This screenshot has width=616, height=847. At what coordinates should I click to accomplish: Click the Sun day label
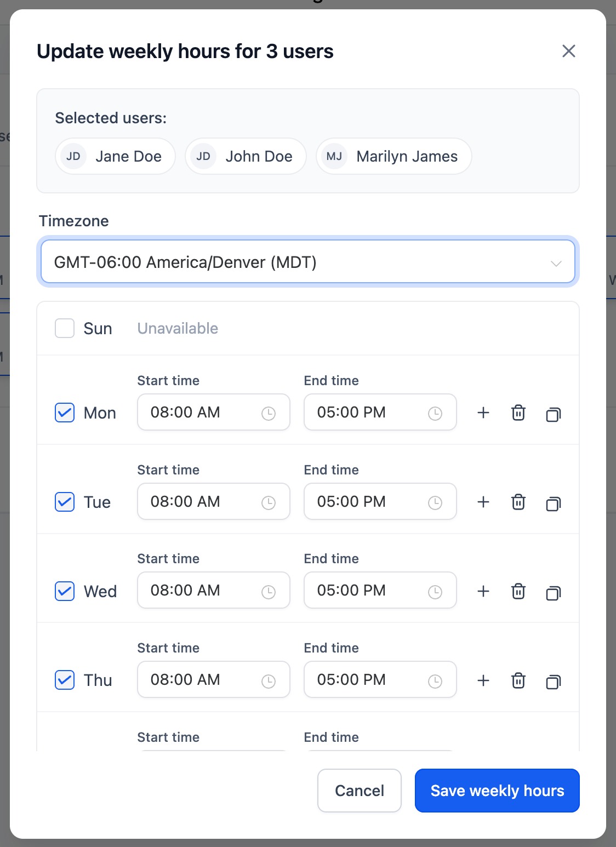(98, 329)
